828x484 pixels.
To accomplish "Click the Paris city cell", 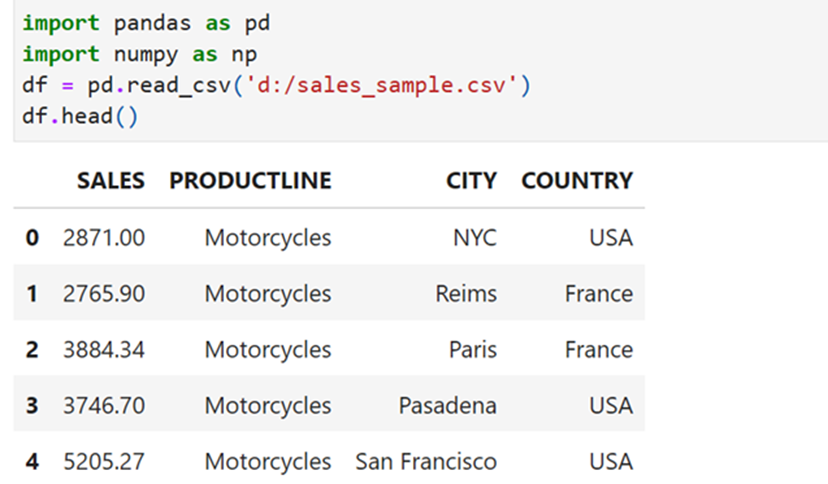I will (473, 349).
